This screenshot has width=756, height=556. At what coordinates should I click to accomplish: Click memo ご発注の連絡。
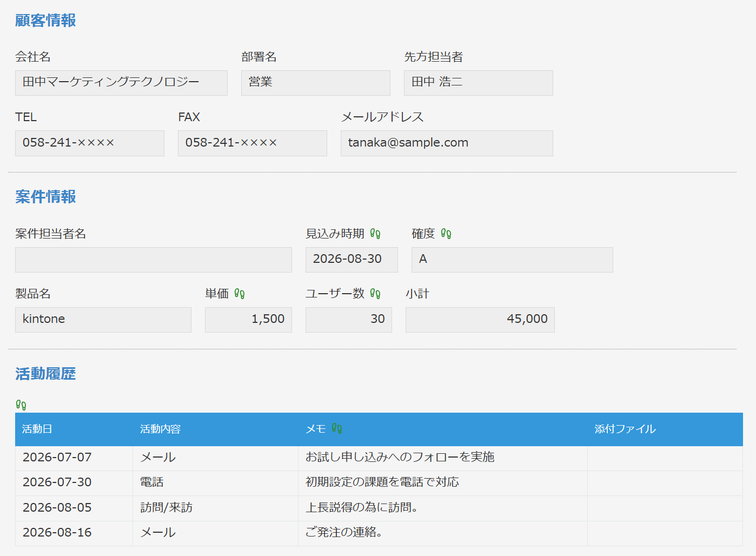(344, 533)
